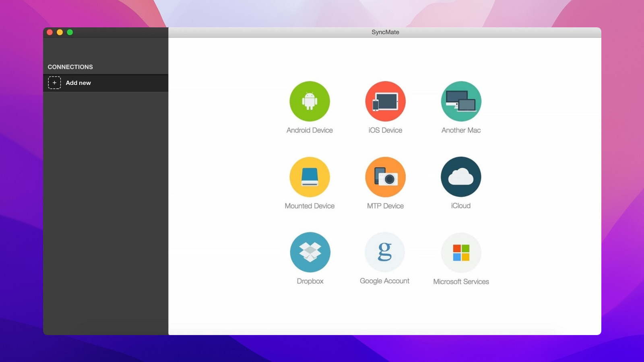Click the Dropbox text label
Viewport: 644px width, 362px height.
(310, 281)
